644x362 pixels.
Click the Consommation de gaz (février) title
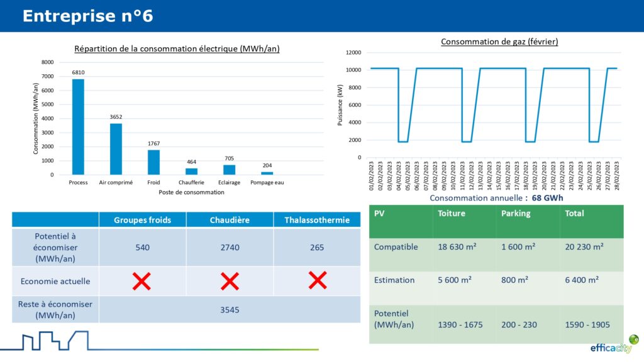[499, 41]
